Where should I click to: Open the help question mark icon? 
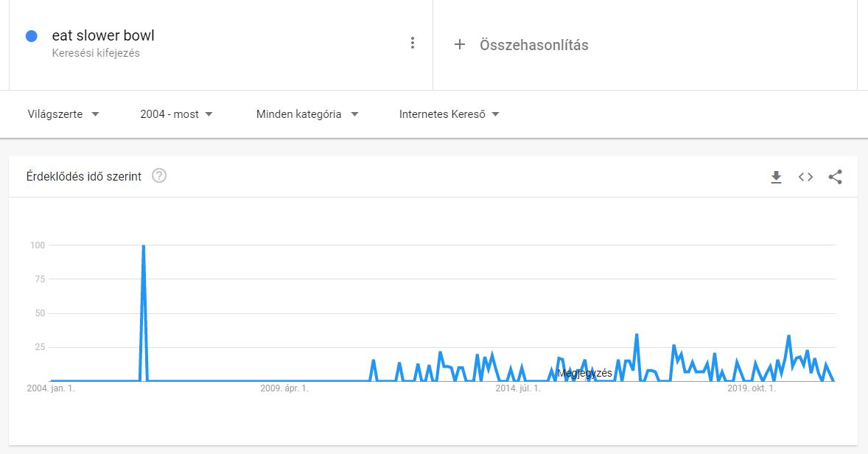tap(159, 175)
